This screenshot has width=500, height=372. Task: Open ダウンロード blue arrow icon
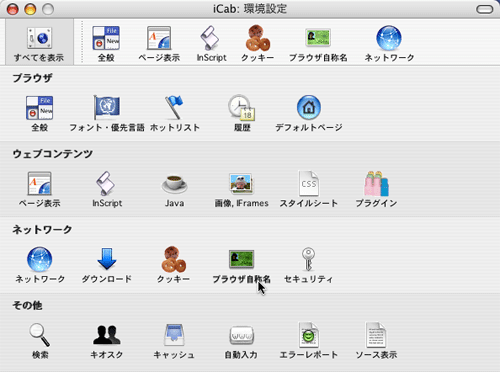107,259
